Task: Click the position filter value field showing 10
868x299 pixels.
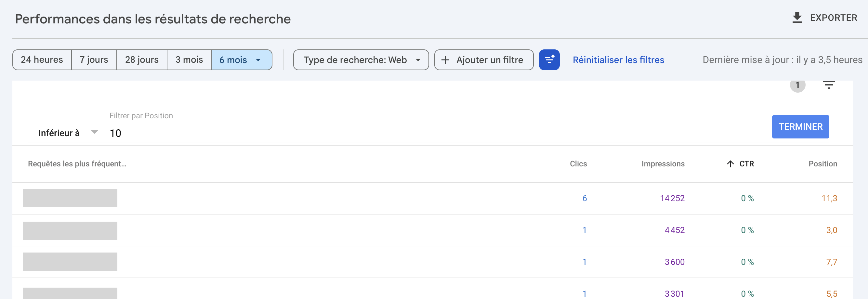Action: [116, 133]
